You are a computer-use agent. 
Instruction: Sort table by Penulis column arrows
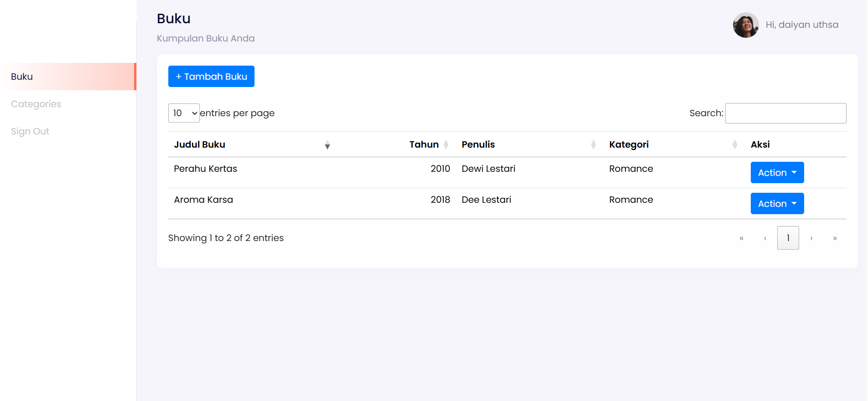click(593, 144)
